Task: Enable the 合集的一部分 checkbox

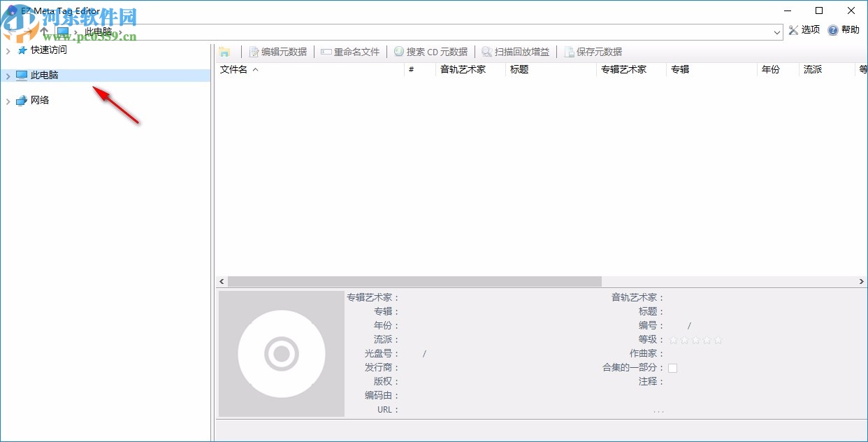Action: coord(672,367)
